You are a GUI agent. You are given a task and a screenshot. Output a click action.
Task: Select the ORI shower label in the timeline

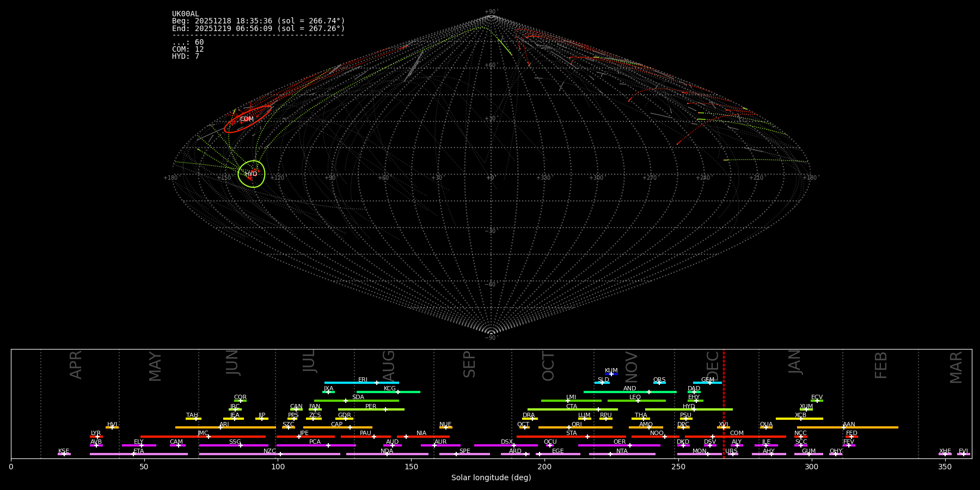577,424
